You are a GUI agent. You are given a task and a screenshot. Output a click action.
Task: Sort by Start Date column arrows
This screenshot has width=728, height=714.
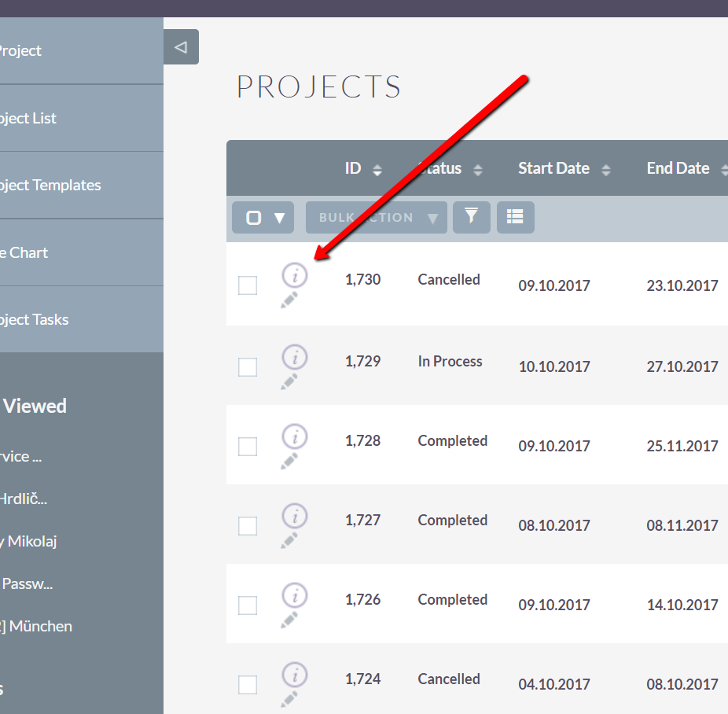606,170
